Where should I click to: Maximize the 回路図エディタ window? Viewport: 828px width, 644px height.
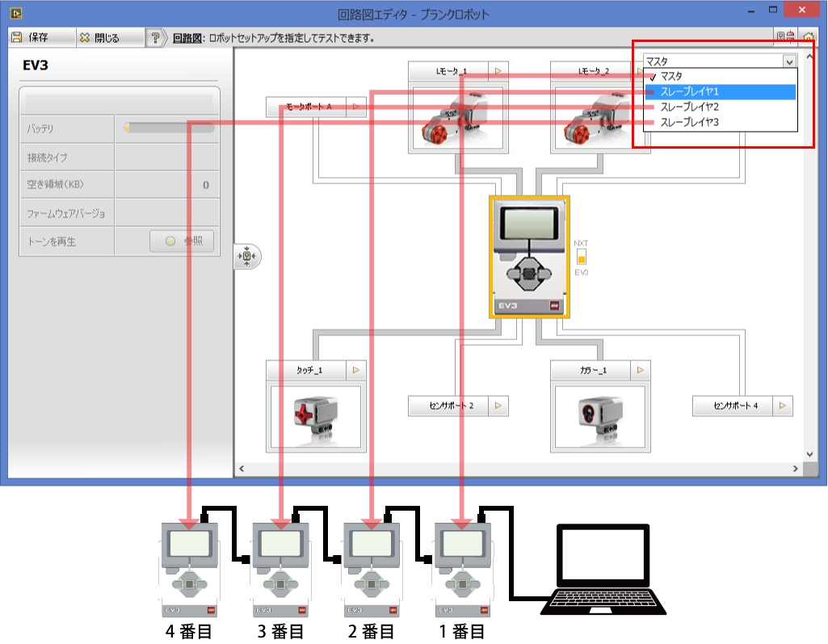click(x=772, y=10)
